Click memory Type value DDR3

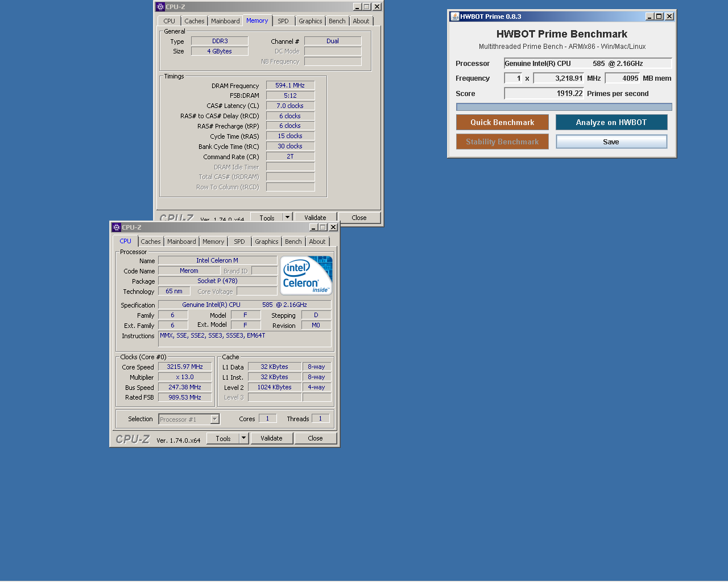220,41
